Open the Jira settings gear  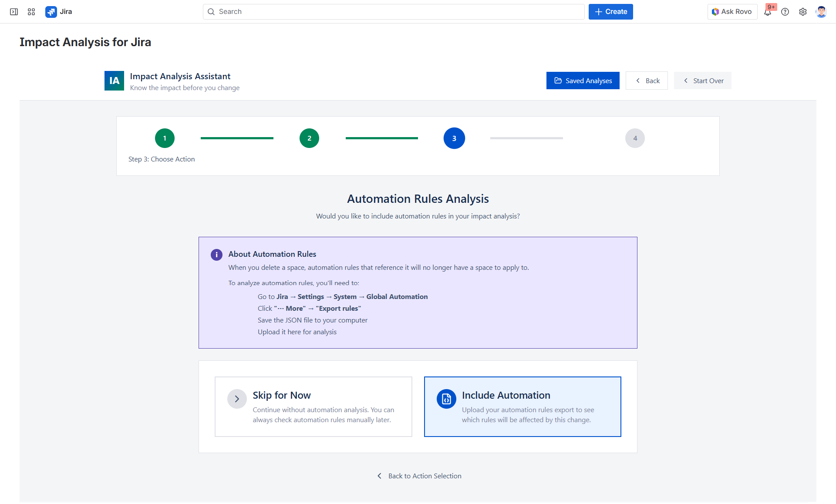[803, 12]
